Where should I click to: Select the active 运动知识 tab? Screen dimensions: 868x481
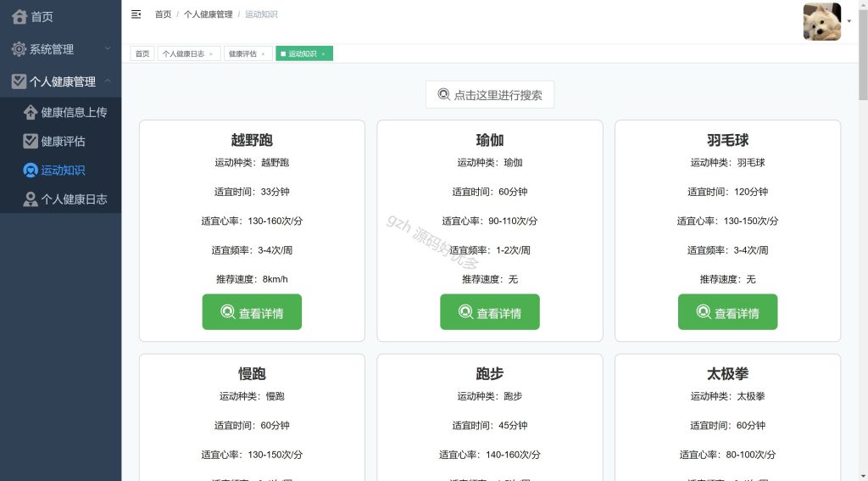(304, 53)
